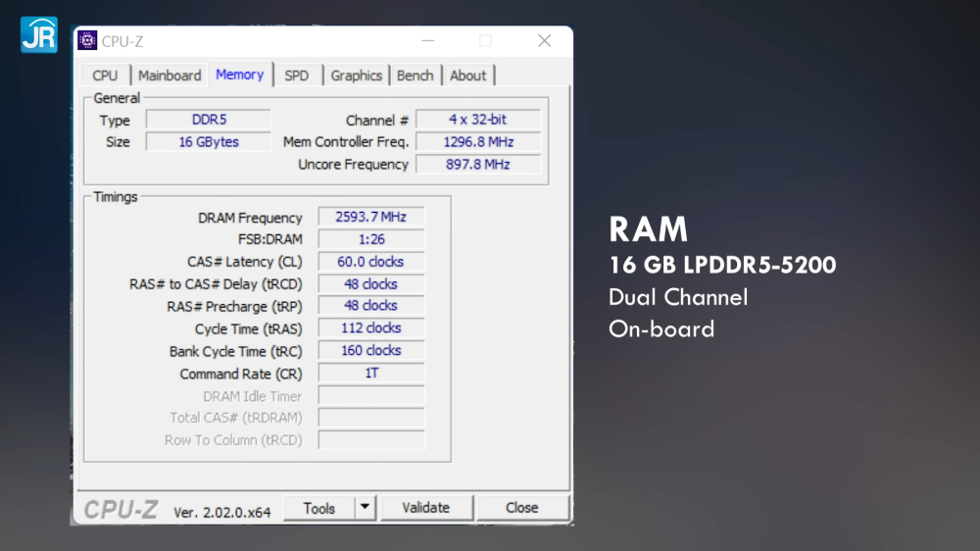Click the JR logo in top-left corner
The width and height of the screenshot is (980, 551).
click(38, 34)
